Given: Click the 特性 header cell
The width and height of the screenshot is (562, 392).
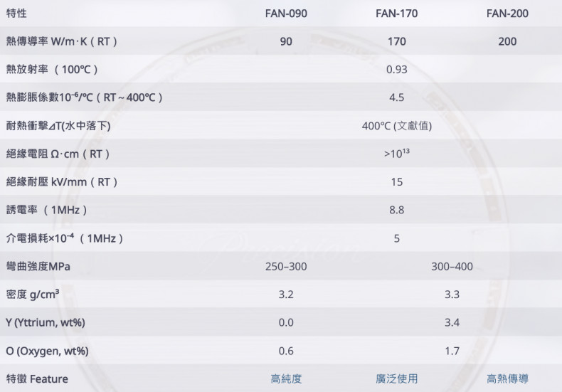Looking at the screenshot, I should [16, 14].
